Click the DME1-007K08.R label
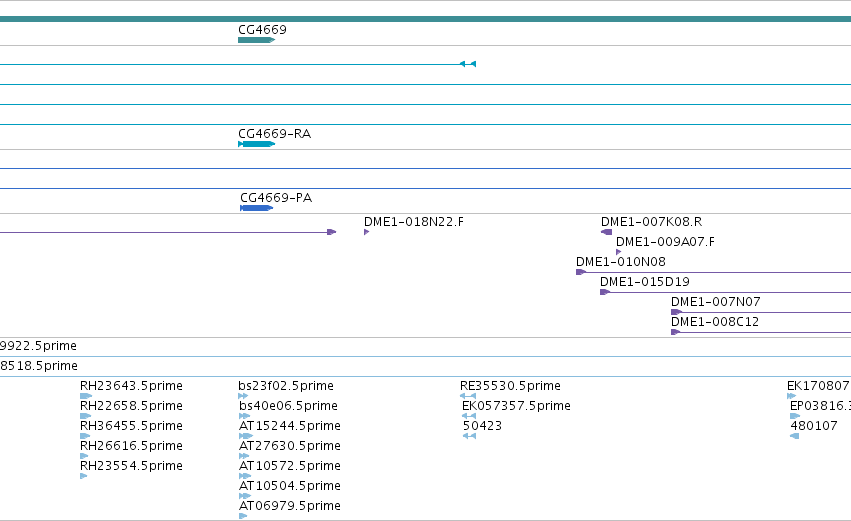The image size is (851, 521). 651,221
